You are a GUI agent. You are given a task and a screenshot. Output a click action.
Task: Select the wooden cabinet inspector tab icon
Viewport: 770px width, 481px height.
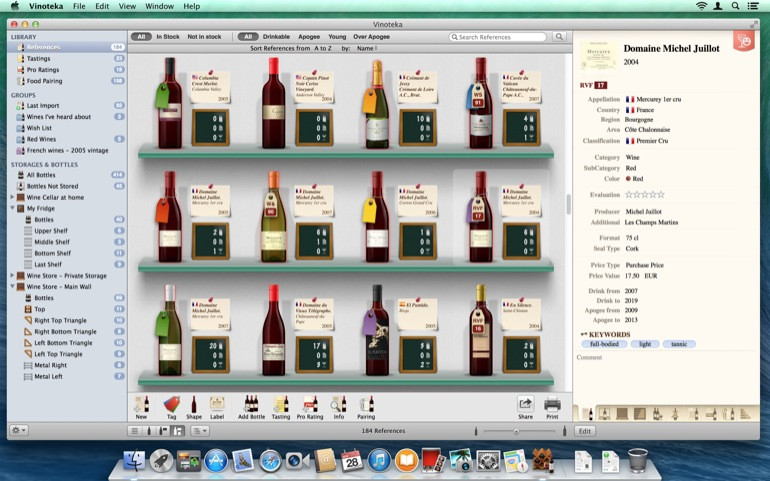pos(622,414)
